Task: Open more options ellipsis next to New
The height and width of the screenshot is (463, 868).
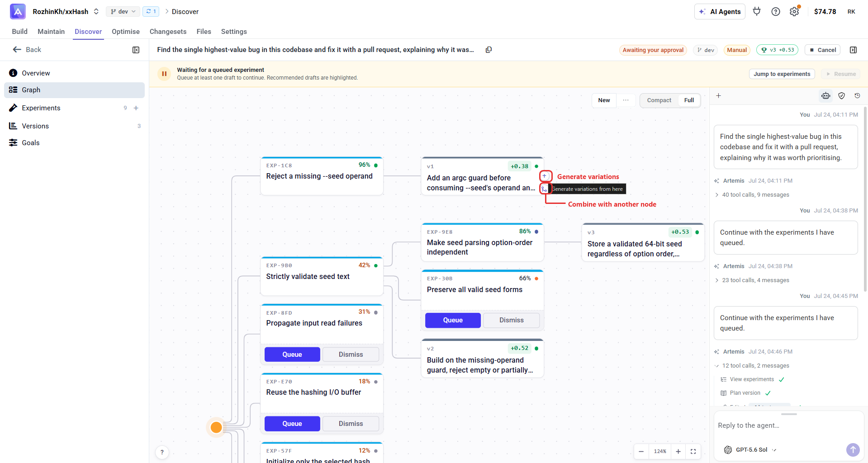Action: tap(626, 100)
